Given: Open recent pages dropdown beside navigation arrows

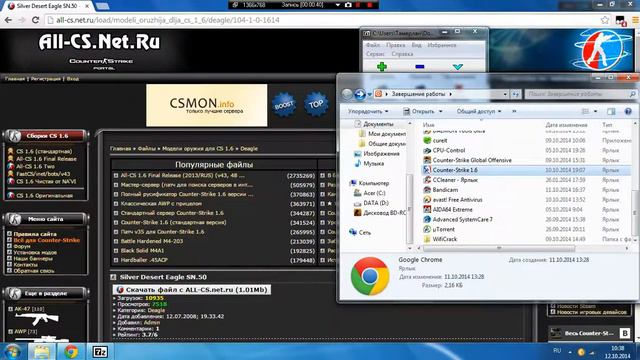Looking at the screenshot, I should (x=369, y=95).
